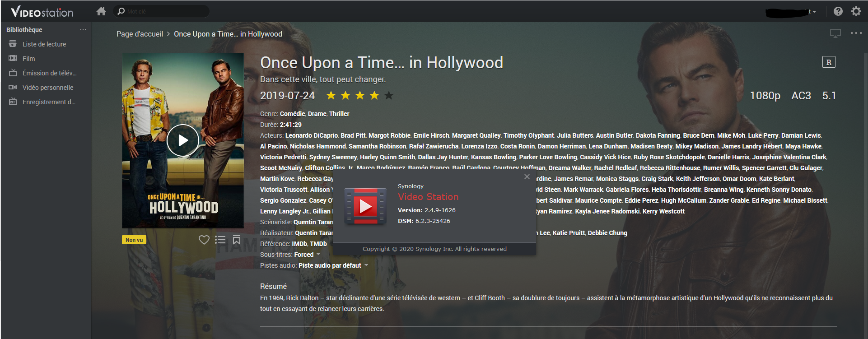This screenshot has width=868, height=339.
Task: Click actor Dakota Fanning
Action: pyautogui.click(x=658, y=135)
